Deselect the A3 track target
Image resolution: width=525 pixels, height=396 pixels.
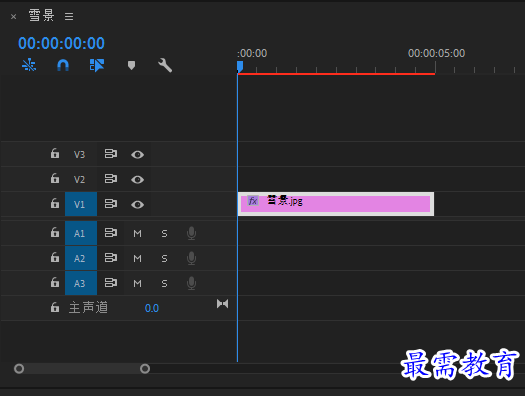[81, 284]
